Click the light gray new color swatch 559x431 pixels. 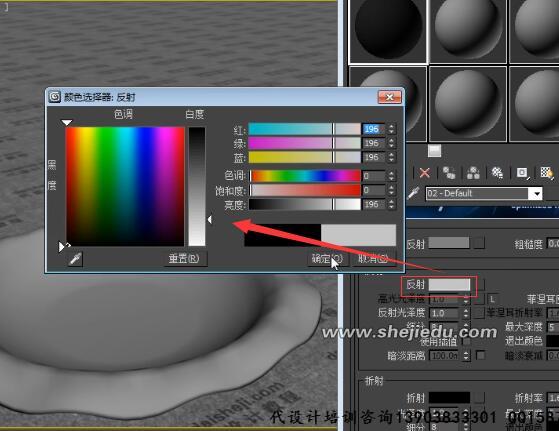tap(358, 235)
